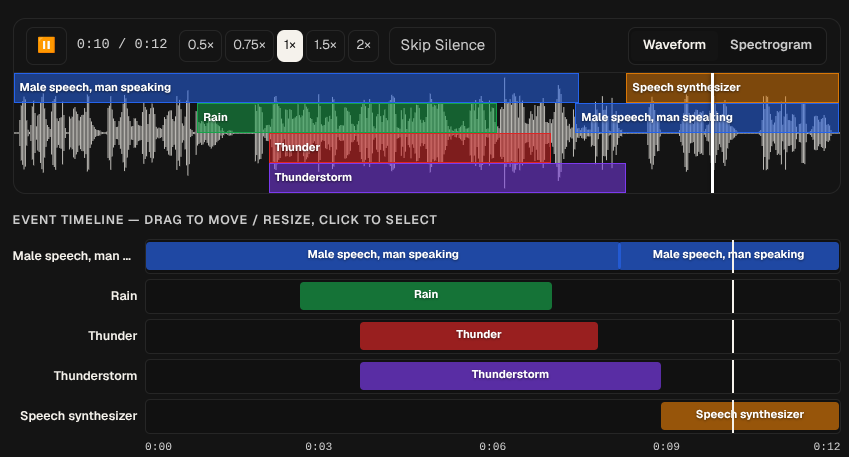The image size is (849, 457).
Task: Switch to the Waveform view tab
Action: coord(674,45)
